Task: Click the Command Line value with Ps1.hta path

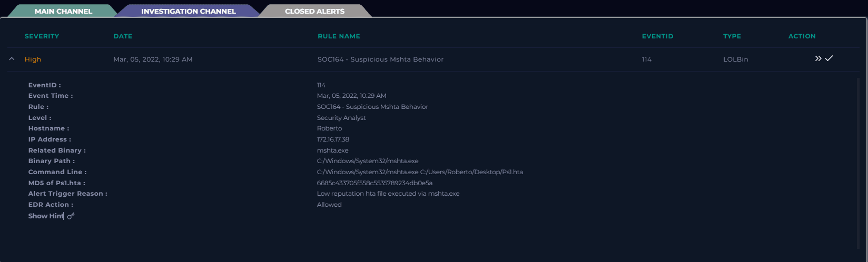Action: [x=420, y=172]
